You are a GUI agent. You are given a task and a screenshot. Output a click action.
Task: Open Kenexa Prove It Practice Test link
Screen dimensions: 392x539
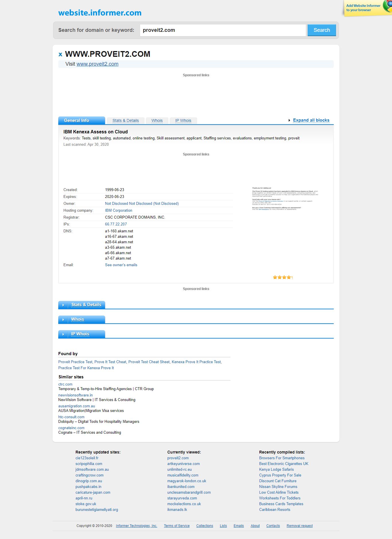pos(196,362)
